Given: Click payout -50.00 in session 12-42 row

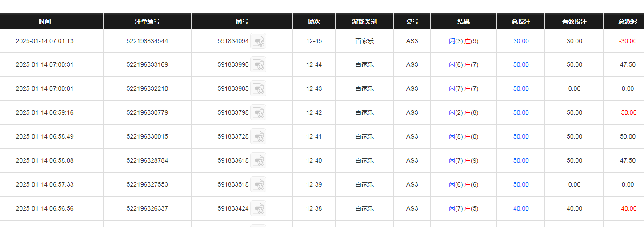Looking at the screenshot, I should click(628, 112).
